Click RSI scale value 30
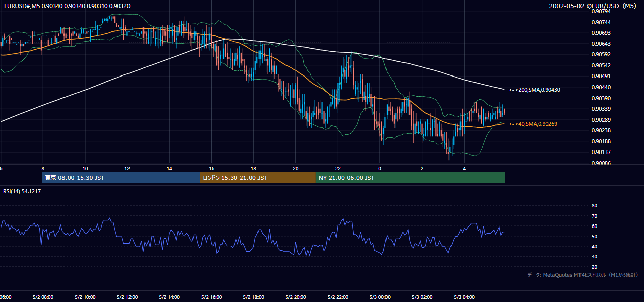The image size is (644, 302). click(x=594, y=257)
